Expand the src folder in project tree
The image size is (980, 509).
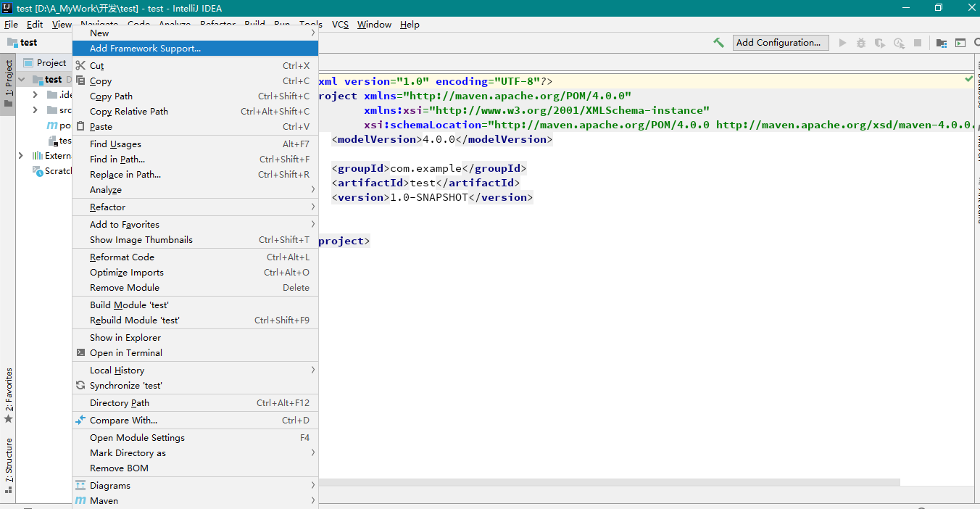[x=35, y=110]
